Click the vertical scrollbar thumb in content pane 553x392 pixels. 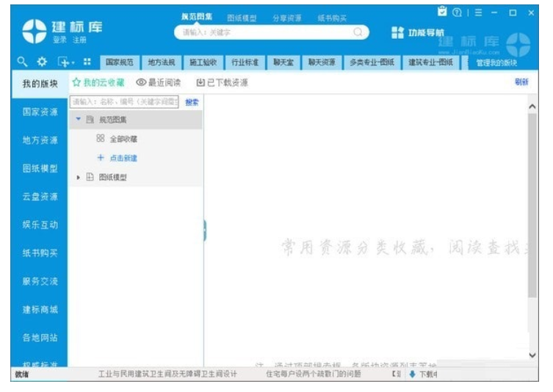click(x=532, y=206)
